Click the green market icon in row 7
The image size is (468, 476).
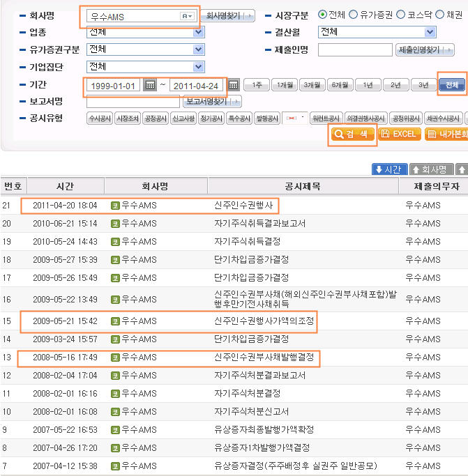tap(115, 466)
